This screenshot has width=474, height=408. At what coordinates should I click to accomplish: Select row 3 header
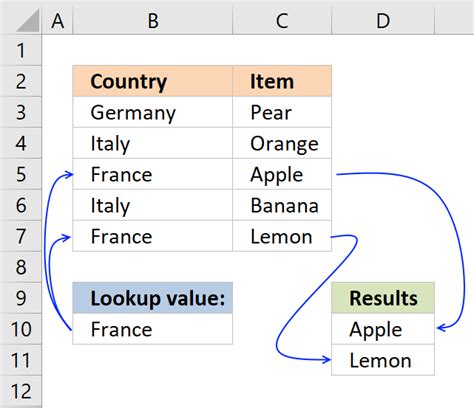click(x=21, y=112)
